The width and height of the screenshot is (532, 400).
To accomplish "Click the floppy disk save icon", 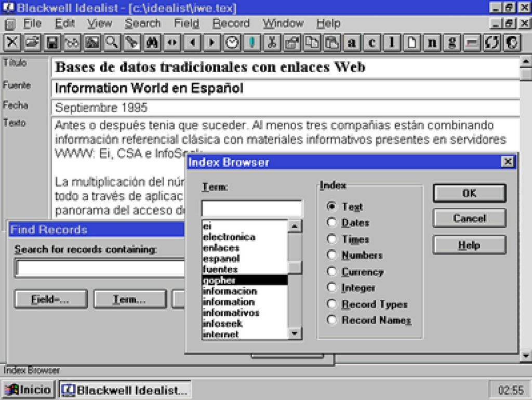I will (x=52, y=43).
